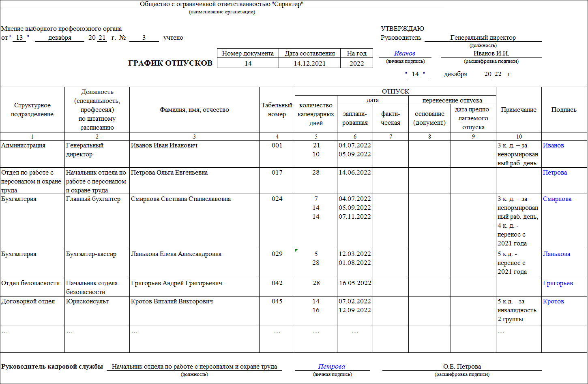This screenshot has width=588, height=384.
Task: Select the planned date 14.06.2022 cell
Action: point(355,181)
